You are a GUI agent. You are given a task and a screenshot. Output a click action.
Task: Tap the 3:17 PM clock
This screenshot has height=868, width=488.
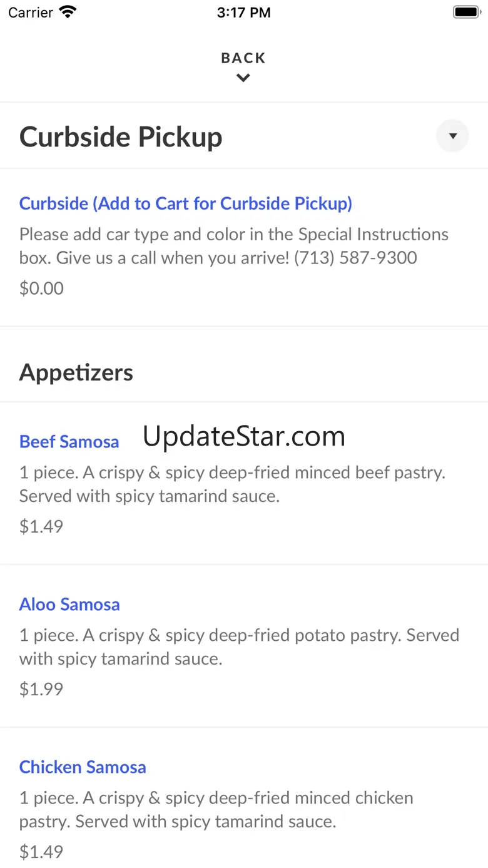pyautogui.click(x=244, y=13)
